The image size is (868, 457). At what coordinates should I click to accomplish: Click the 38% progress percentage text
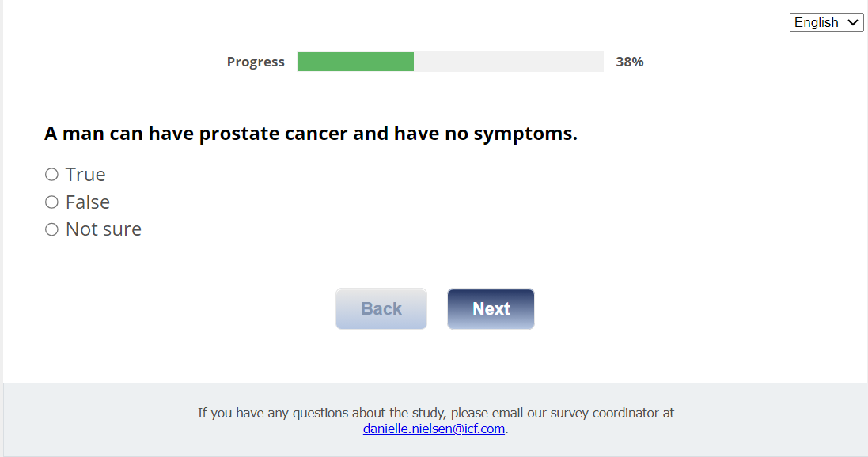pos(630,62)
